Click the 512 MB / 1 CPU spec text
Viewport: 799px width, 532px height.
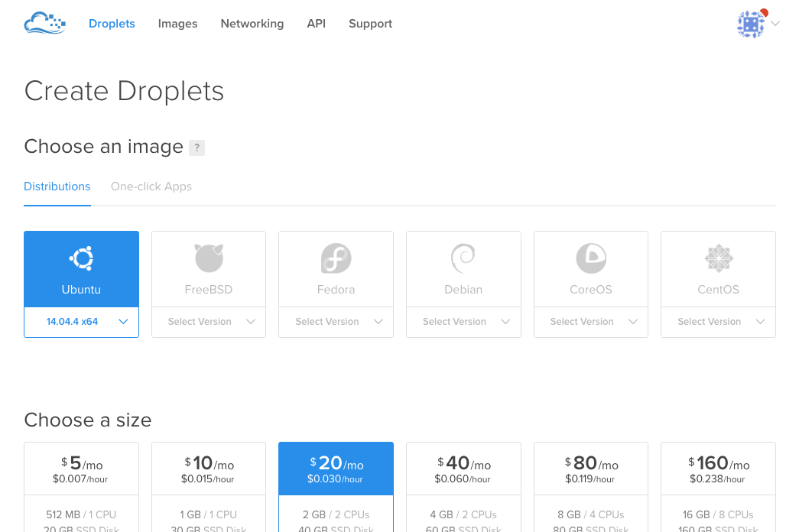81,514
